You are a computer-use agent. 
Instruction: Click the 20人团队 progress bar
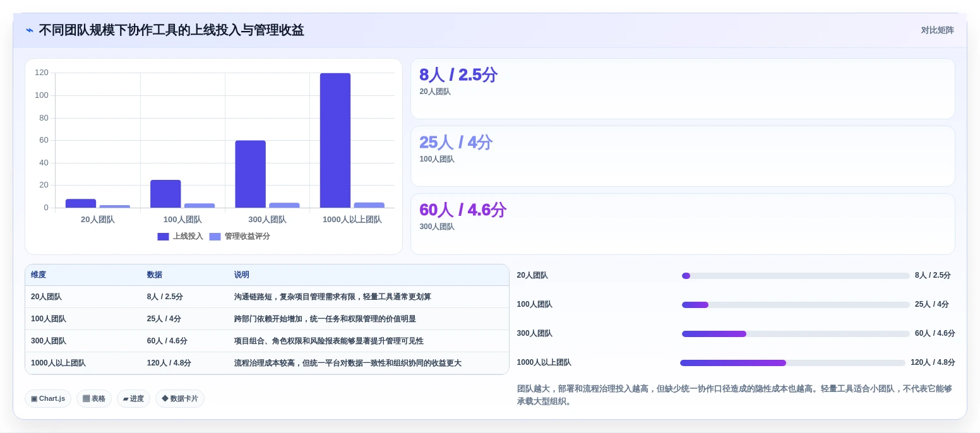coord(796,276)
